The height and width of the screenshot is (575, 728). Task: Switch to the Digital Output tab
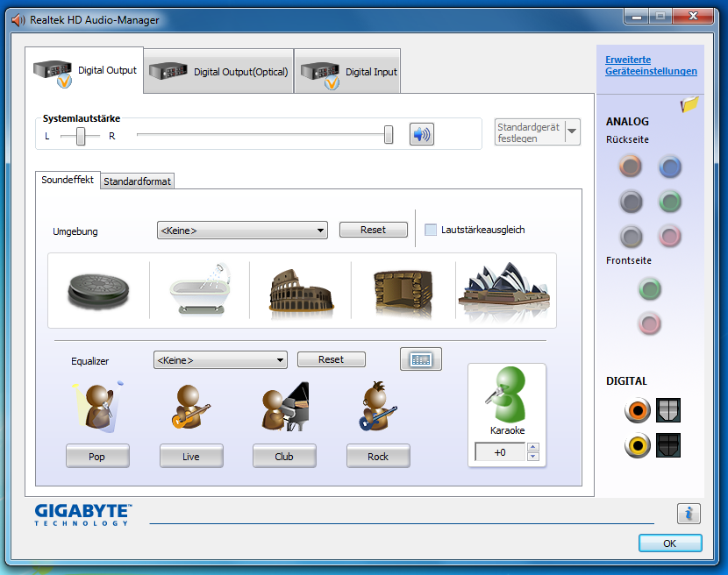(84, 71)
